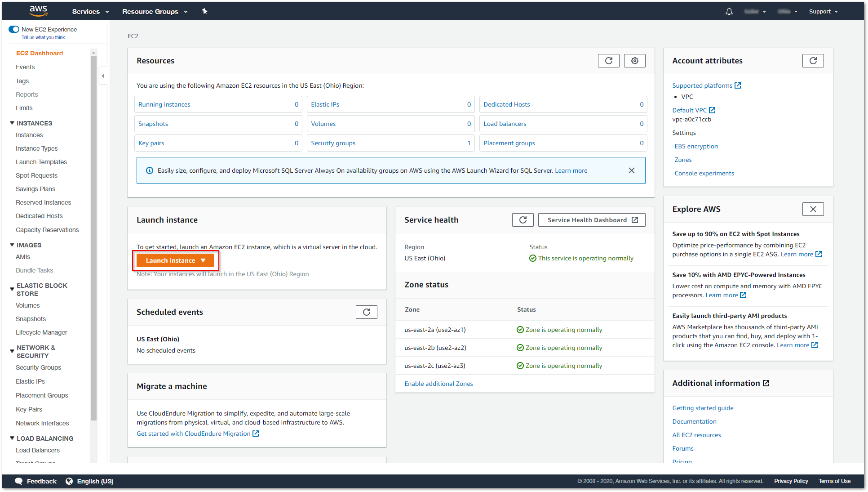Viewport: 868px width, 492px height.
Task: Collapse the INSTANCES sidebar section
Action: (12, 123)
